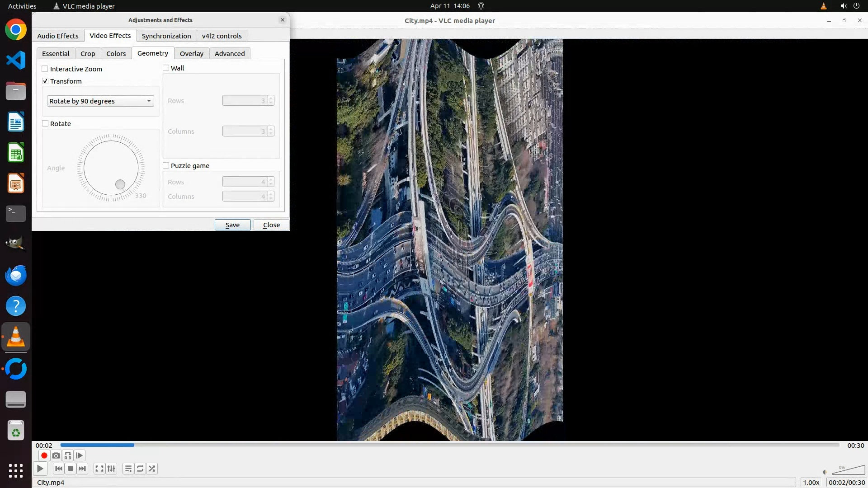This screenshot has width=868, height=488.
Task: Click the volume slider
Action: click(848, 471)
